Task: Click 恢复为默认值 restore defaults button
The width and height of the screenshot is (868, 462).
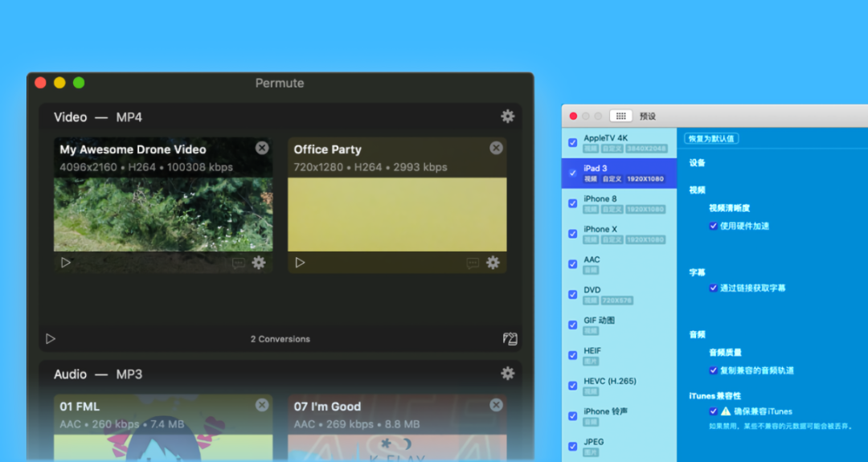Action: click(711, 138)
